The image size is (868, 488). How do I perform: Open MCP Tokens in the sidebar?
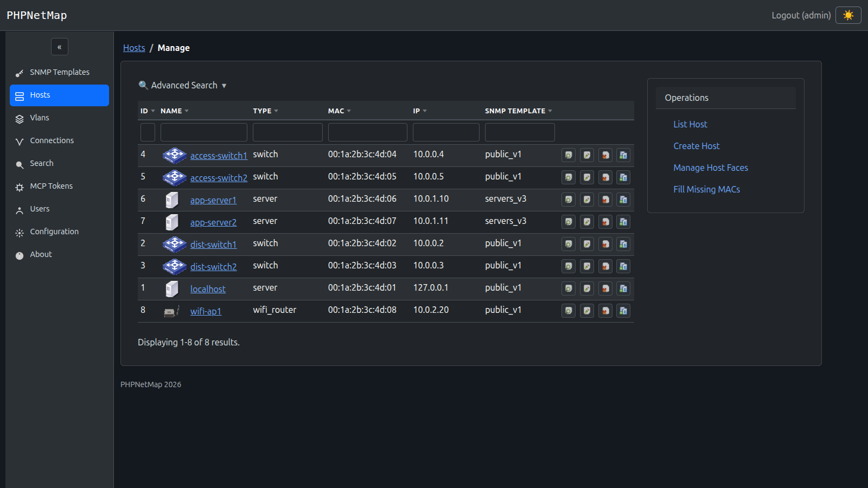[60, 186]
